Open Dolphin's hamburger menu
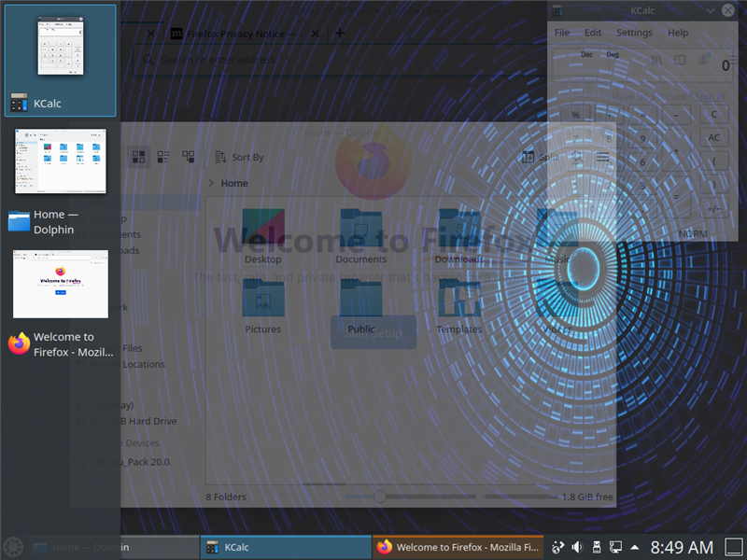 602,157
